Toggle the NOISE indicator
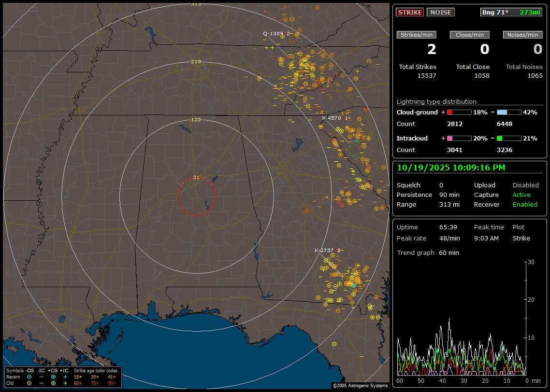The width and height of the screenshot is (550, 392). click(440, 12)
